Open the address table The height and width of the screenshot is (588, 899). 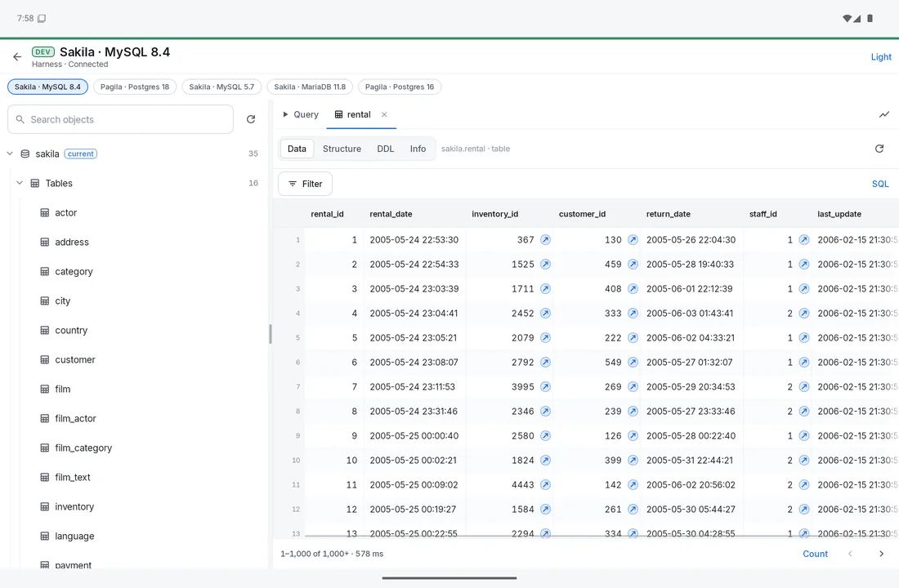(x=72, y=242)
